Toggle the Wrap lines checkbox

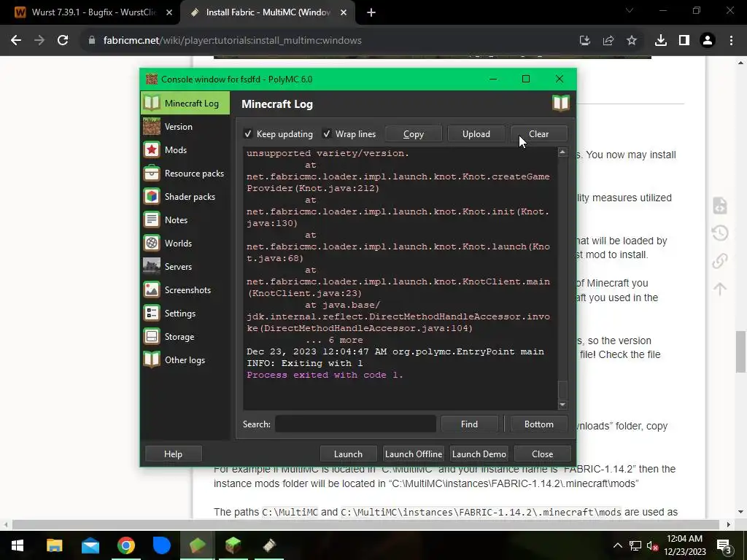click(x=327, y=134)
